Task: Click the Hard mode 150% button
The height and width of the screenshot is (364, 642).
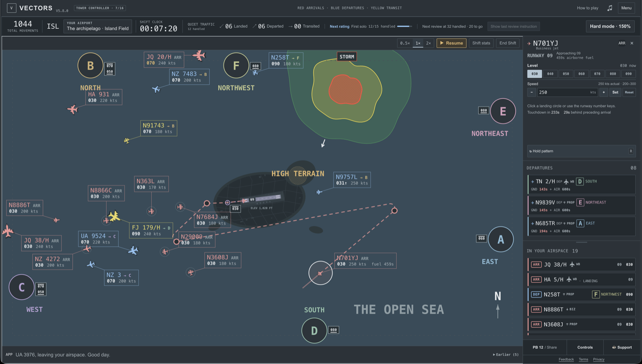Action: 610,26
